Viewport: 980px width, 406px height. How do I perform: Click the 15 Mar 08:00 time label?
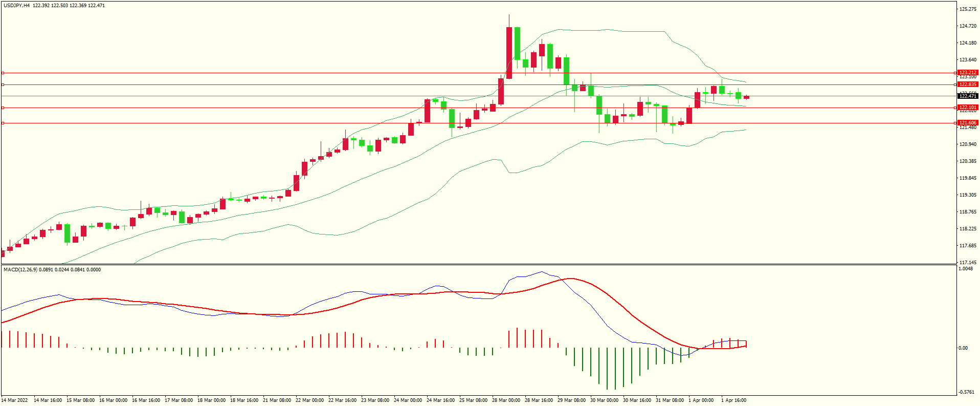[81, 400]
